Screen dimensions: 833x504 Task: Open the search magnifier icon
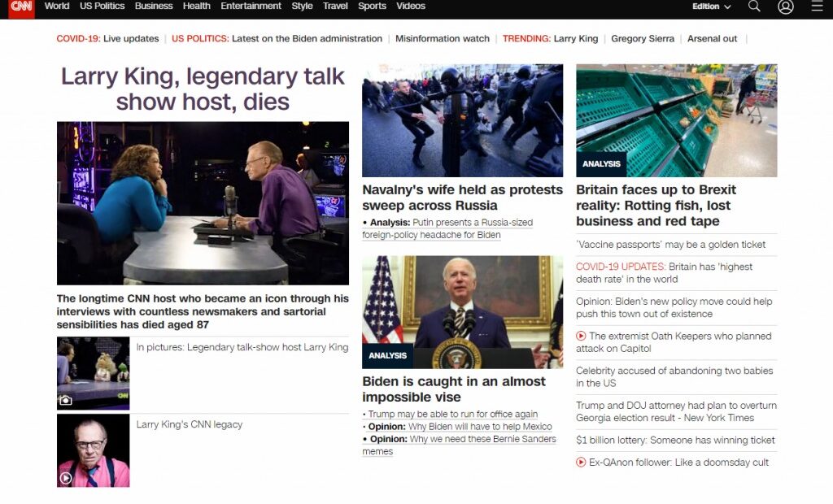coord(754,7)
